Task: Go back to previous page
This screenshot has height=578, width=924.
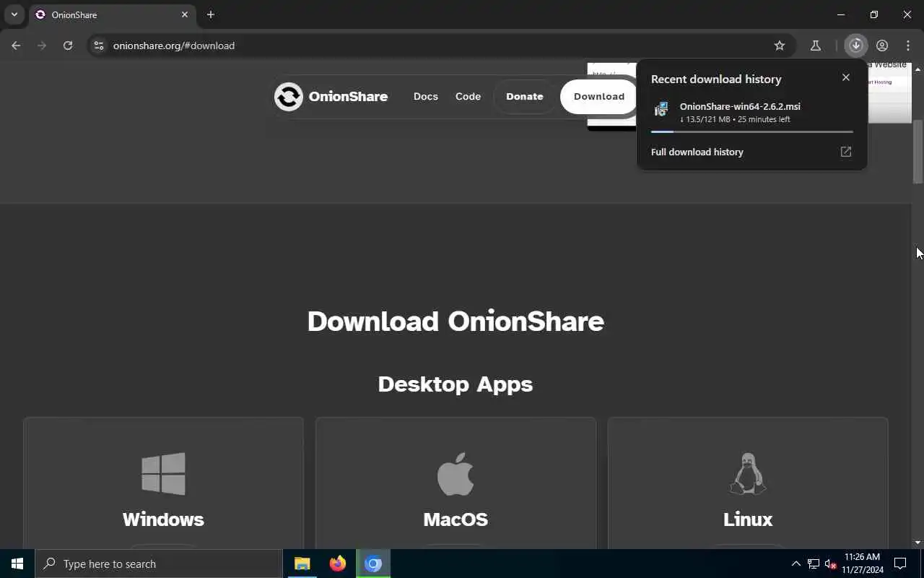Action: (x=16, y=46)
